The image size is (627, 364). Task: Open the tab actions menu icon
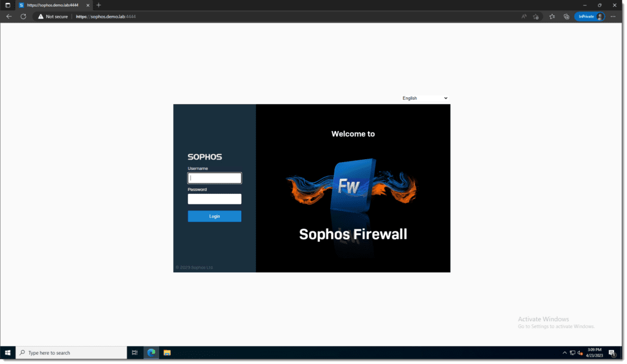coord(7,5)
